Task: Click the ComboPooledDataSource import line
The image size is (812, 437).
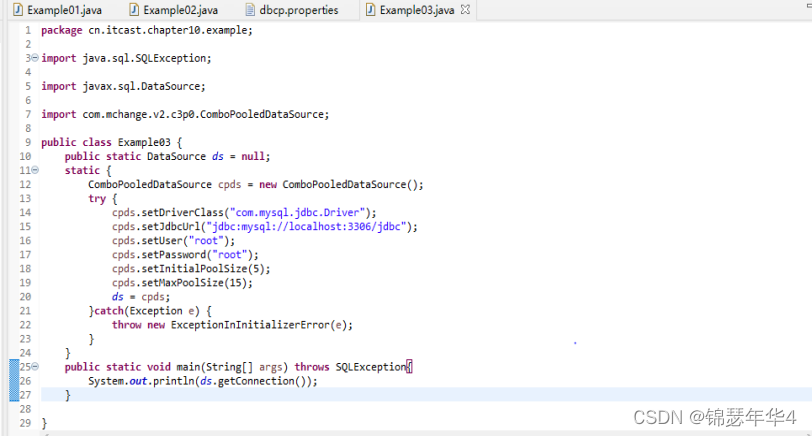Action: (x=185, y=114)
